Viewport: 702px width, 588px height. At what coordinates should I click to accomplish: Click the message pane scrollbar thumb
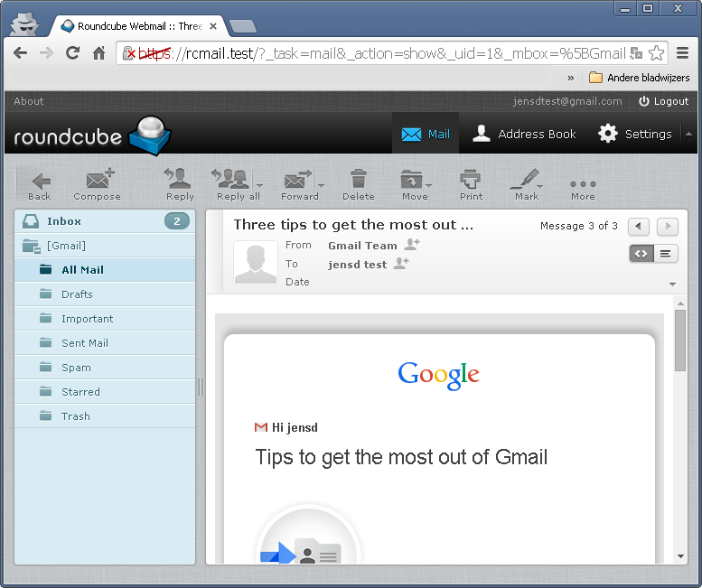pos(680,341)
